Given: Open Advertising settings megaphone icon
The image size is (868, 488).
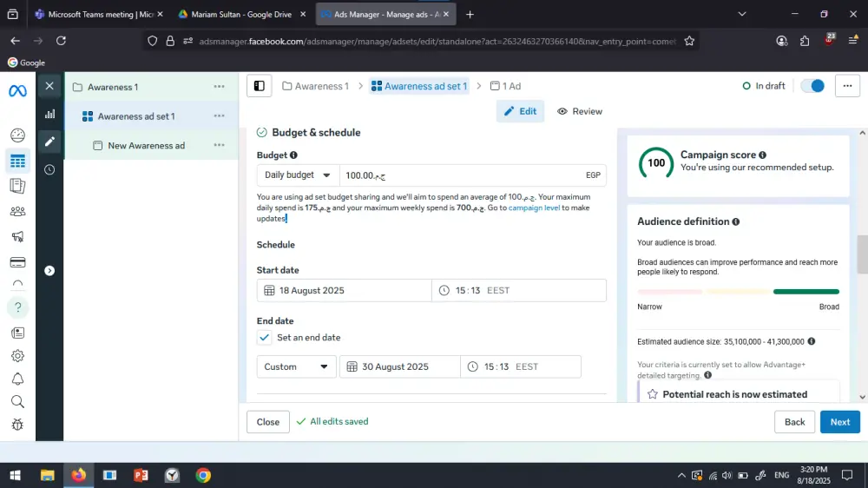Looking at the screenshot, I should 17,236.
